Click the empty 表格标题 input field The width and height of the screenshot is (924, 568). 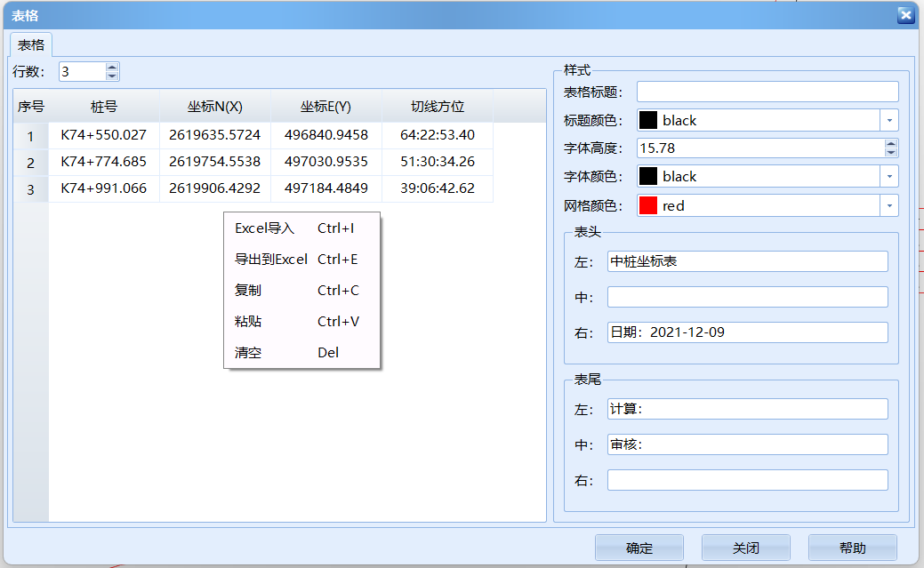pos(767,91)
